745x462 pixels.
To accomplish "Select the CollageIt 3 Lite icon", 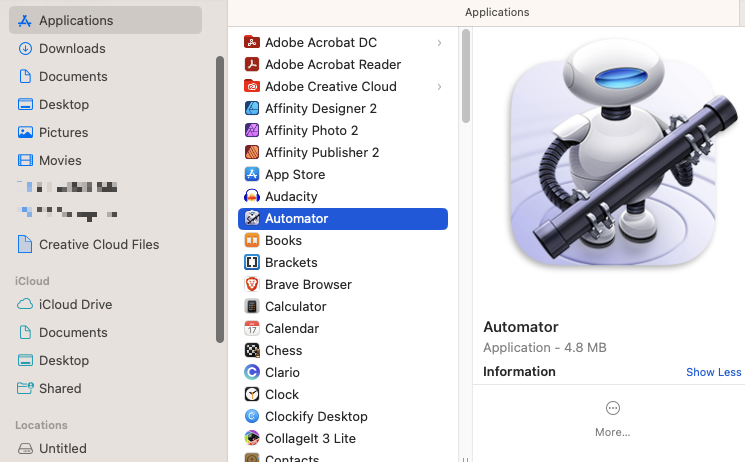I will click(252, 438).
